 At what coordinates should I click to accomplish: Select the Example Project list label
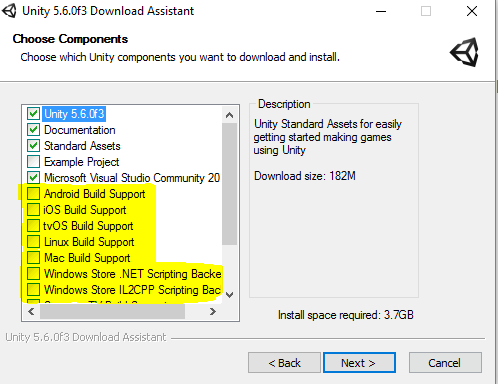82,162
